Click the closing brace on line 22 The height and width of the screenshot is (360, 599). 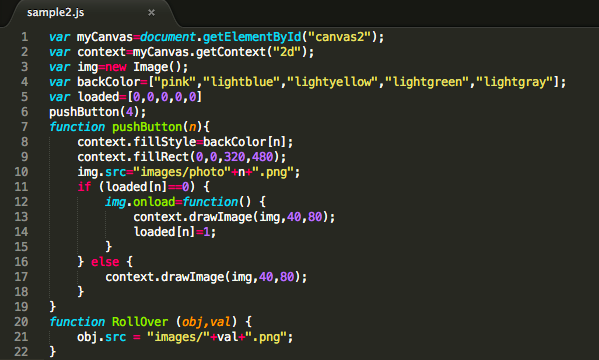click(x=53, y=352)
